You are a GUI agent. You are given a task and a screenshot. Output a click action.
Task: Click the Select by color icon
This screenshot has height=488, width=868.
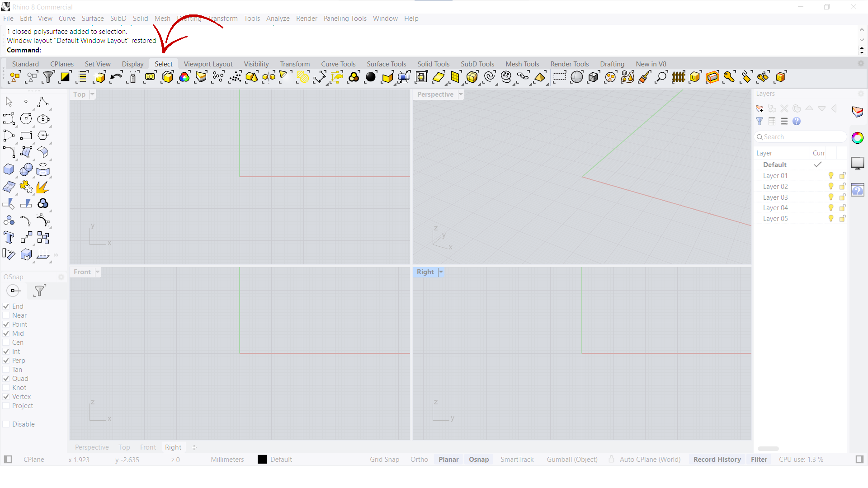pos(184,77)
